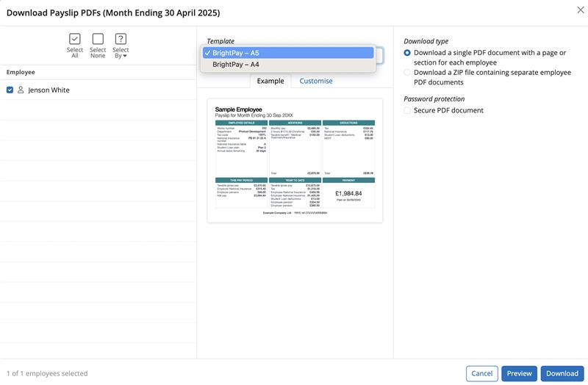Enable Secure PDF document checkbox
This screenshot has height=385, width=588.
click(x=407, y=110)
